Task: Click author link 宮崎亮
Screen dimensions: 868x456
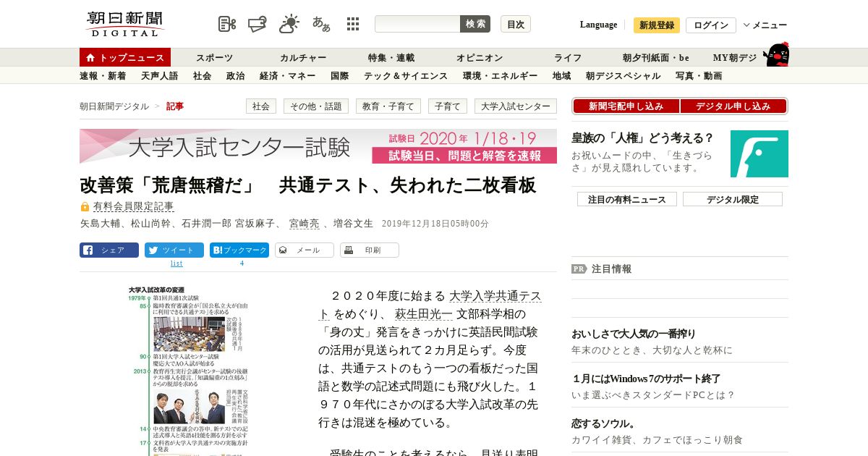Action: [304, 224]
